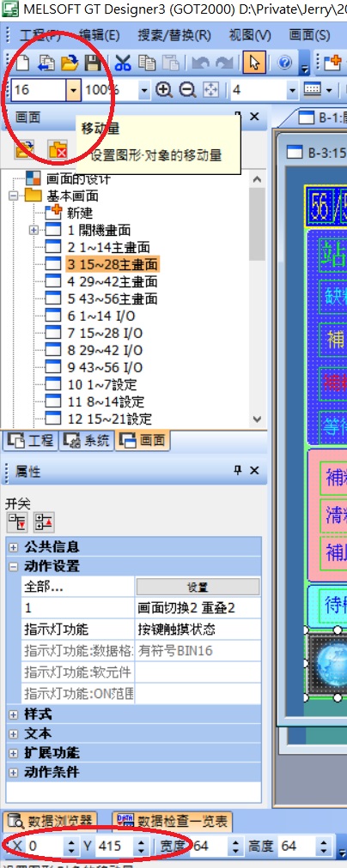347x868 pixels.
Task: Click the 设置 button in action settings
Action: click(x=198, y=587)
